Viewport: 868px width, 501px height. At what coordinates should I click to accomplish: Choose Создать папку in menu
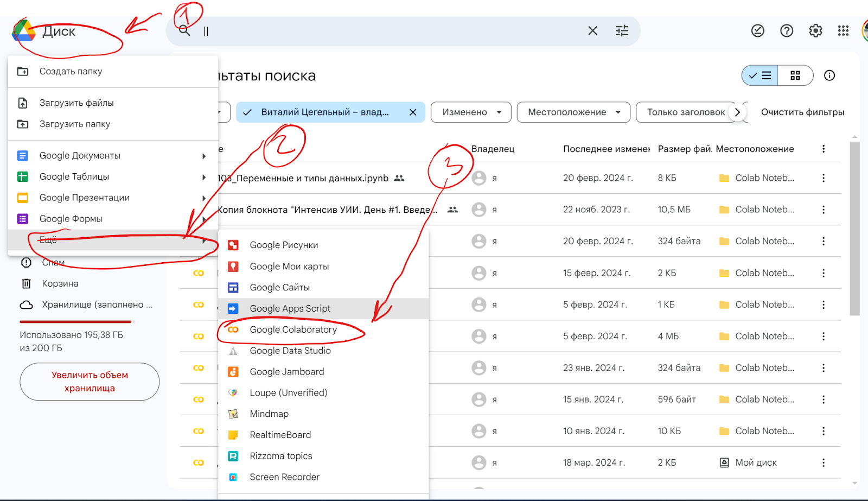pos(113,71)
